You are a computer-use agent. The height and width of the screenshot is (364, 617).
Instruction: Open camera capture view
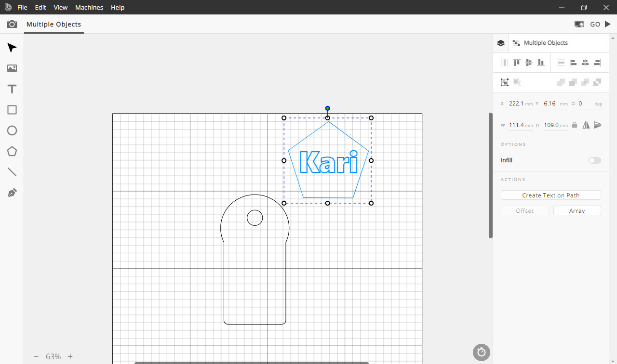click(x=12, y=24)
